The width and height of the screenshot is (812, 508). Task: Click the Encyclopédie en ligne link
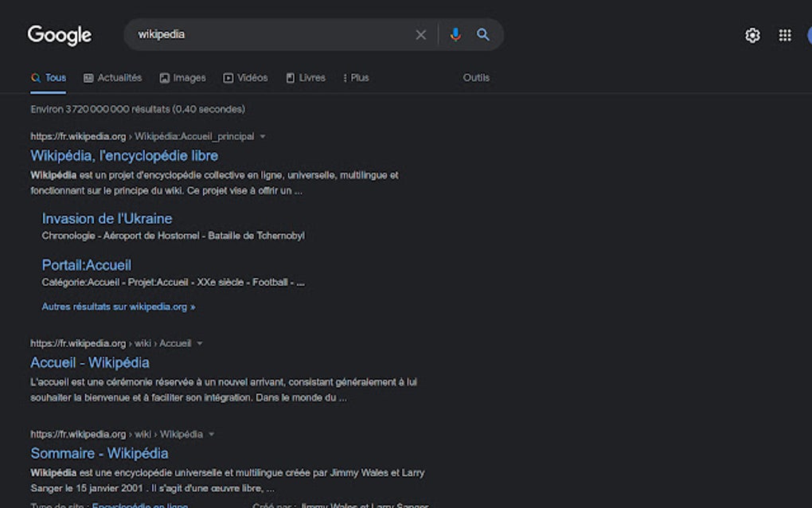[140, 505]
